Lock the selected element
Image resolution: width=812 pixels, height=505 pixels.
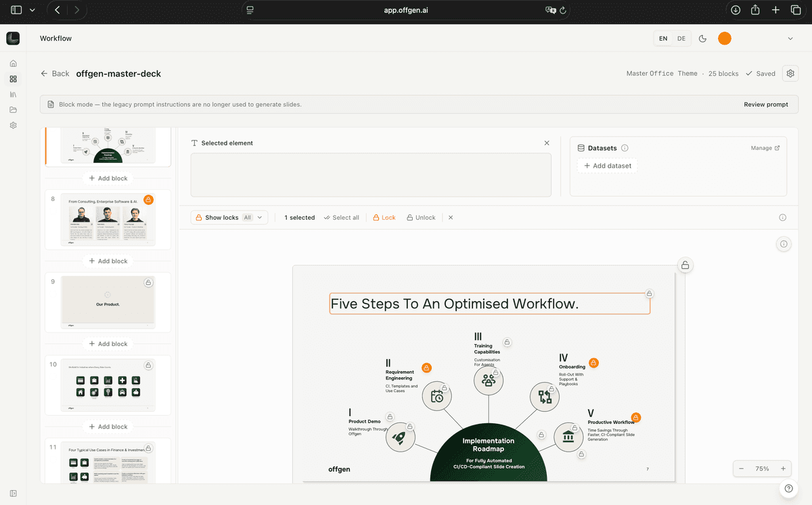tap(384, 218)
